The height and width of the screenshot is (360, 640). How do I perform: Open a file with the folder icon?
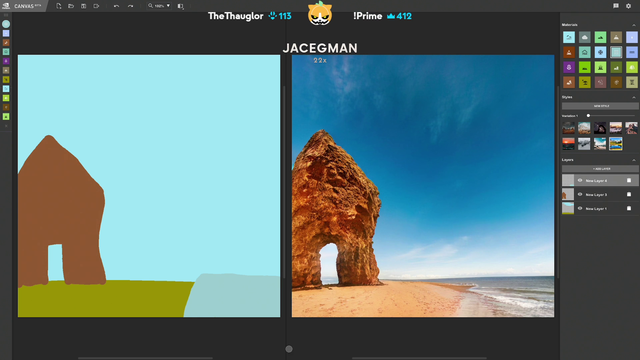pyautogui.click(x=71, y=6)
